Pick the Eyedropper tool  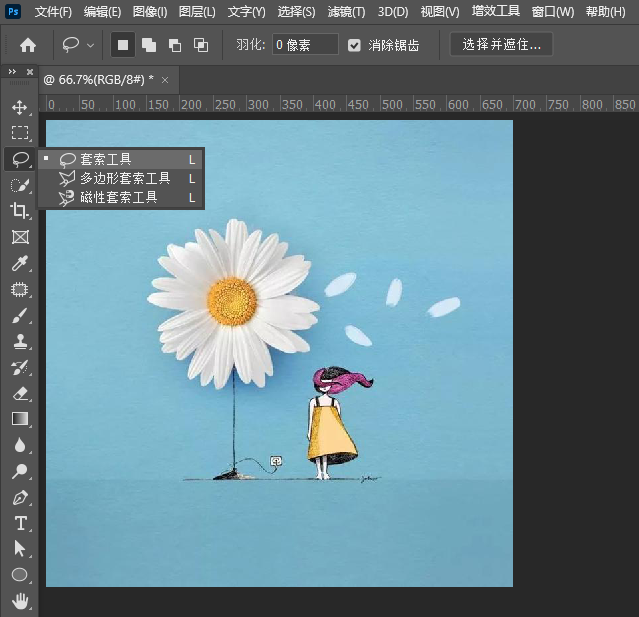[x=19, y=264]
